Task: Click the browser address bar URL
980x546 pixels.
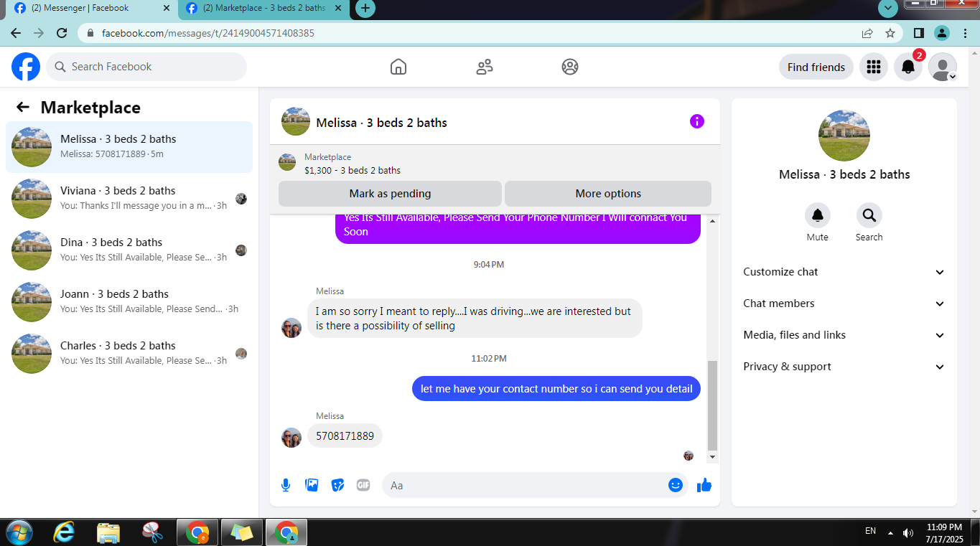Action: pos(207,33)
